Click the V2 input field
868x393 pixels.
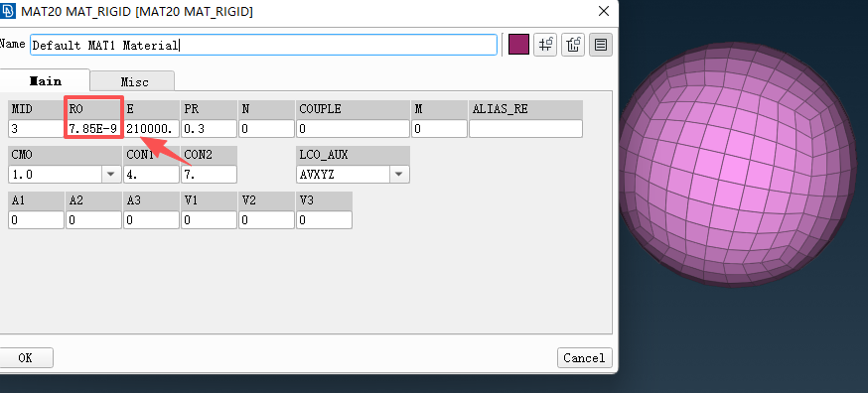tap(267, 220)
